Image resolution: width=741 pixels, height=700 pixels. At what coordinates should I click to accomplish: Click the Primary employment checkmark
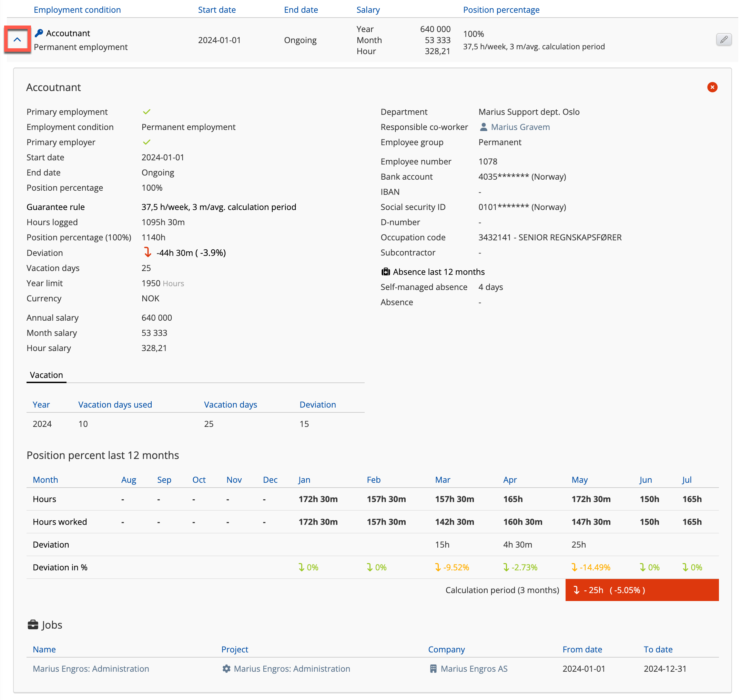tap(147, 112)
